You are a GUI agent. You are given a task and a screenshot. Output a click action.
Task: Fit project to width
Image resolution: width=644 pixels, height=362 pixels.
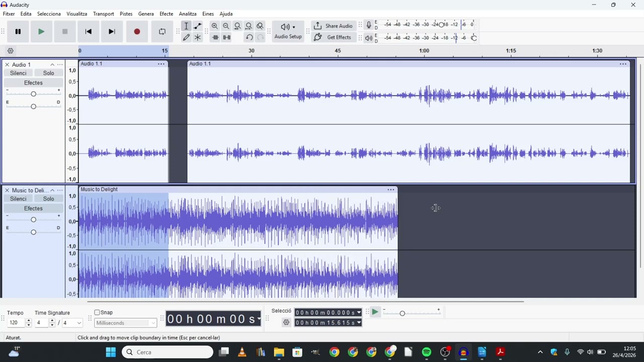click(x=249, y=26)
